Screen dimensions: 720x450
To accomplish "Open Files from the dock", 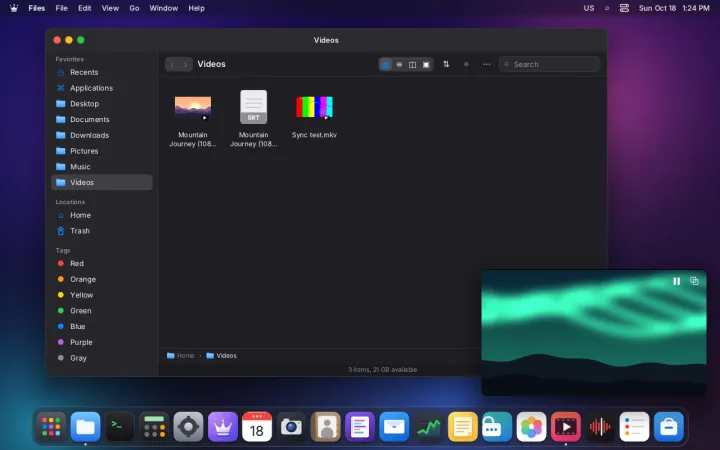I will coord(85,427).
